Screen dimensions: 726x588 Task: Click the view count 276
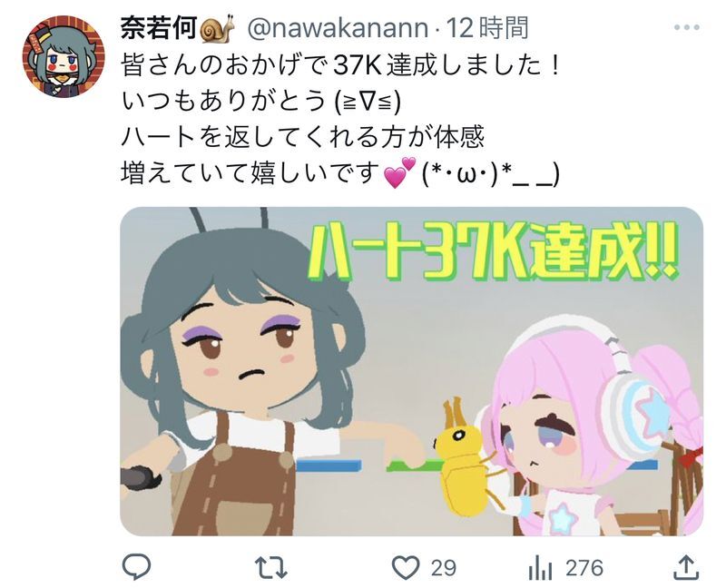(584, 568)
